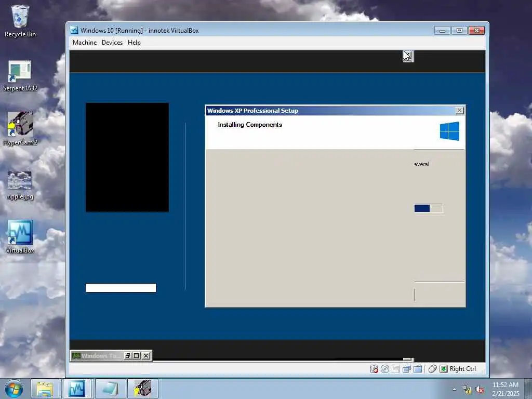The image size is (532, 399).
Task: Click the Windows logo in setup dialog
Action: tap(449, 131)
